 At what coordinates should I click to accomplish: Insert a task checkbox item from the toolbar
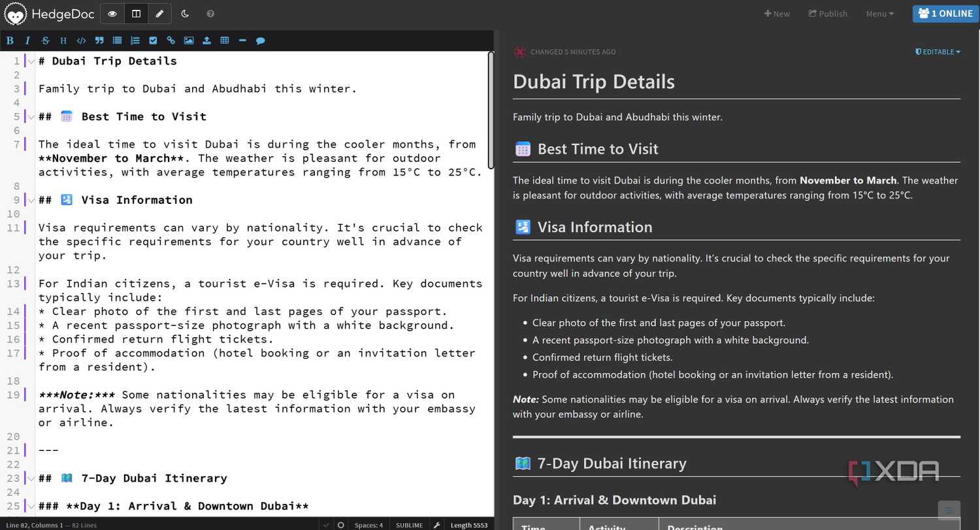tap(153, 41)
